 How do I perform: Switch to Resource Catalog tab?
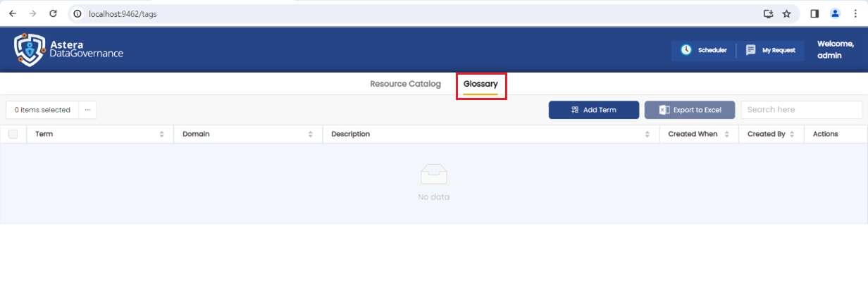(405, 84)
